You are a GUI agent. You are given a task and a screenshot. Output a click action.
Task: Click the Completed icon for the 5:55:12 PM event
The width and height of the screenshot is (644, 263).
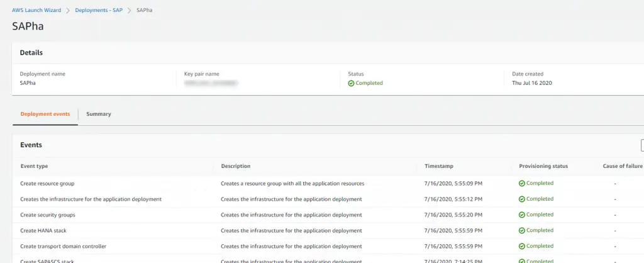(522, 199)
